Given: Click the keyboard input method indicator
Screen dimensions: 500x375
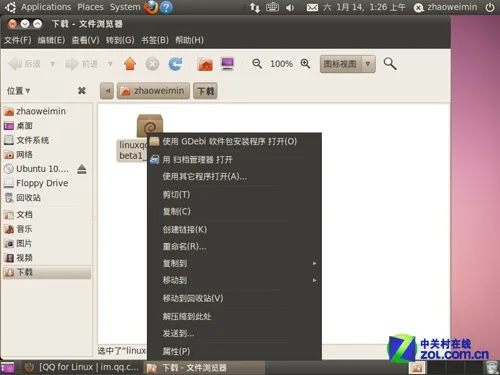Looking at the screenshot, I should [272, 7].
